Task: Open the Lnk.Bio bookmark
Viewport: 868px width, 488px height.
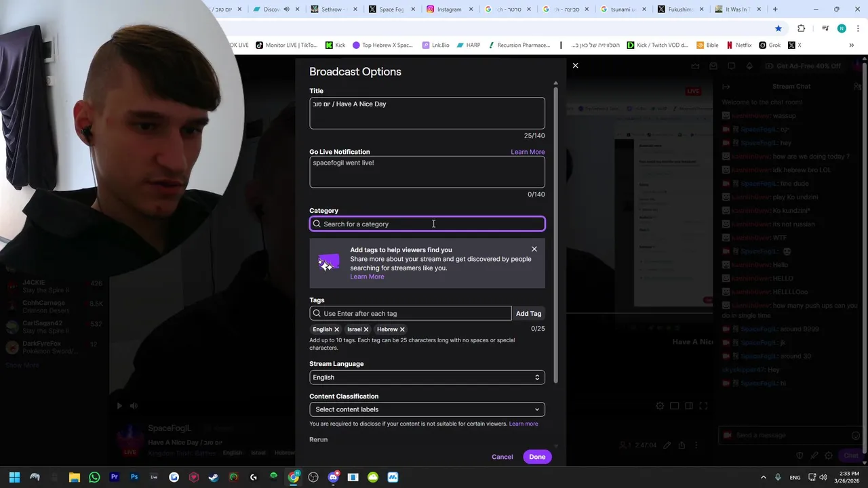Action: click(x=435, y=45)
